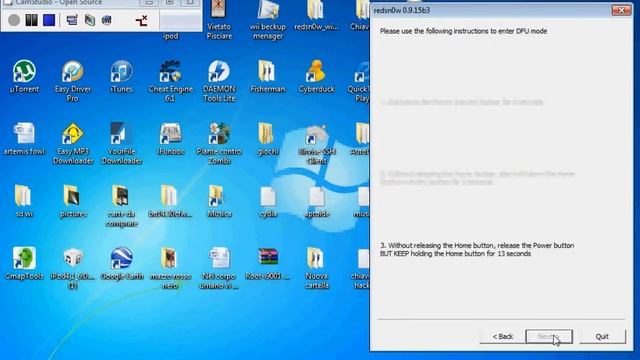640x360 pixels.
Task: Start recording with CamStudio's round record button
Action: 14,20
